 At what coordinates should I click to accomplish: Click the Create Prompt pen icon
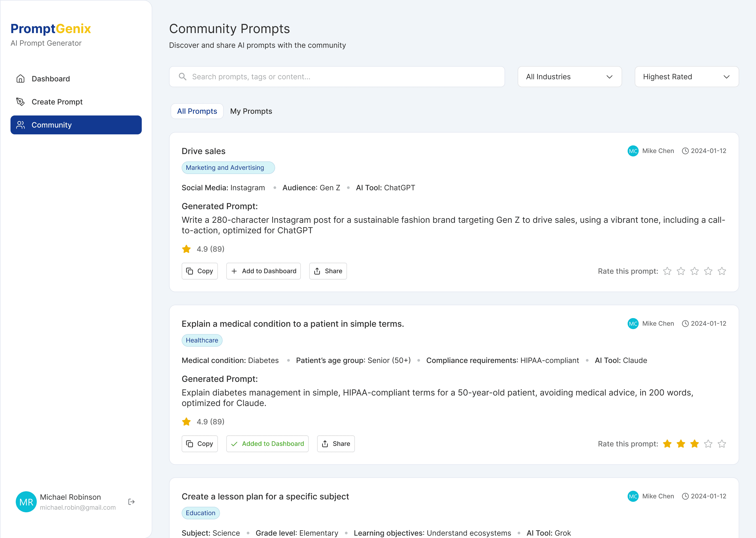coord(20,102)
